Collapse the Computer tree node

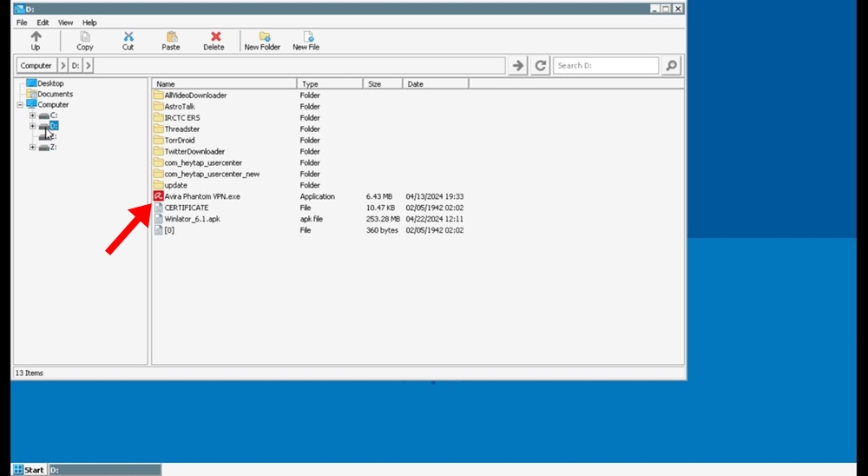point(21,105)
